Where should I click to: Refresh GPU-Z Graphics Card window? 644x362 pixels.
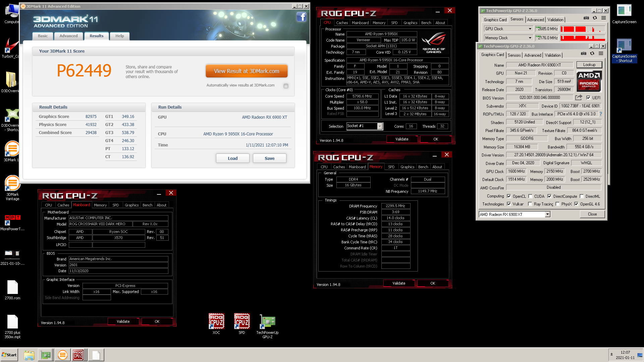(592, 53)
